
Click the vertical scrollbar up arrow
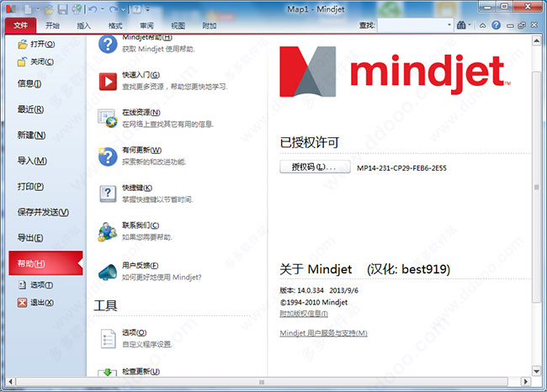tap(537, 41)
